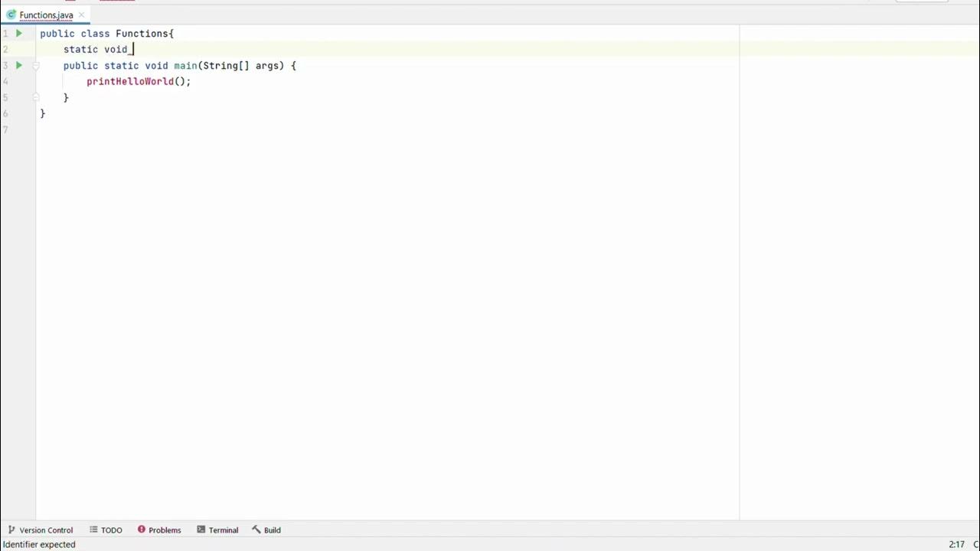This screenshot has width=980, height=551.
Task: Click line number 4 in the gutter
Action: coord(5,81)
